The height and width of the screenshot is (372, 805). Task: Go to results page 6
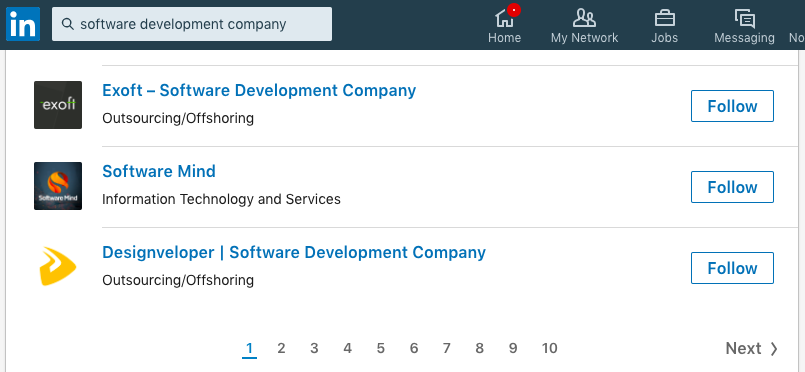tap(414, 348)
